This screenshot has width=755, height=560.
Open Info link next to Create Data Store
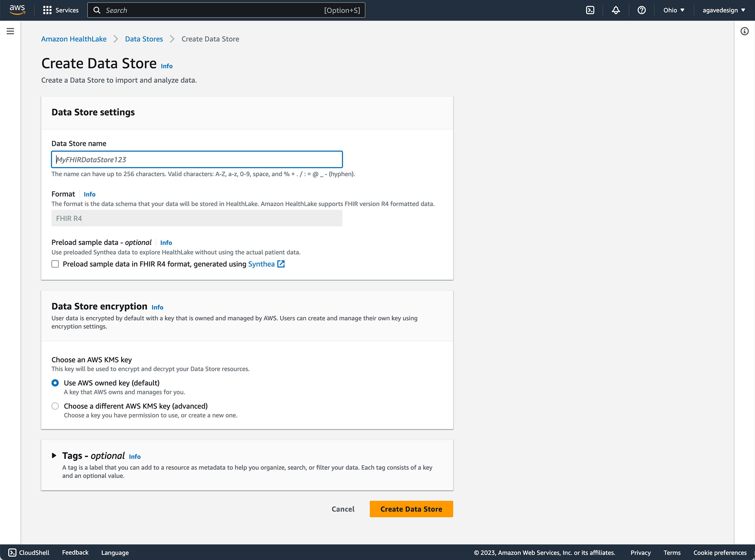coord(167,66)
